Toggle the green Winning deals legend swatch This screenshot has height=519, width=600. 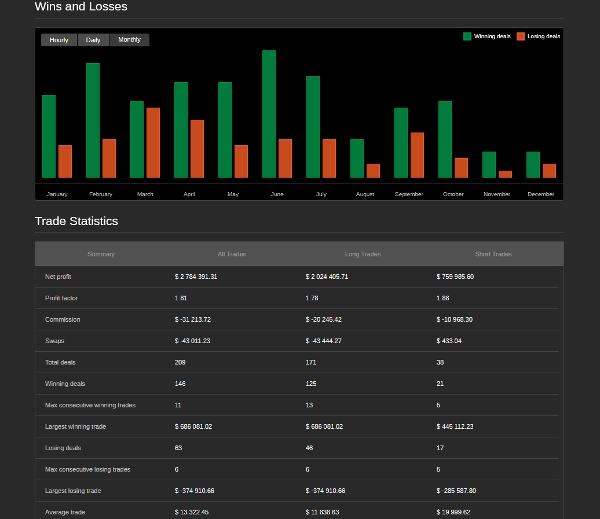(467, 36)
